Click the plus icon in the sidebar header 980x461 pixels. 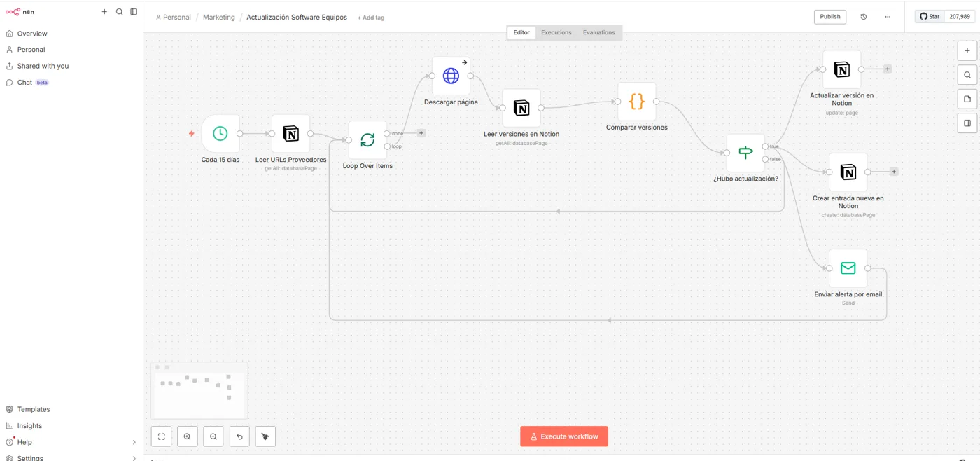click(x=104, y=12)
